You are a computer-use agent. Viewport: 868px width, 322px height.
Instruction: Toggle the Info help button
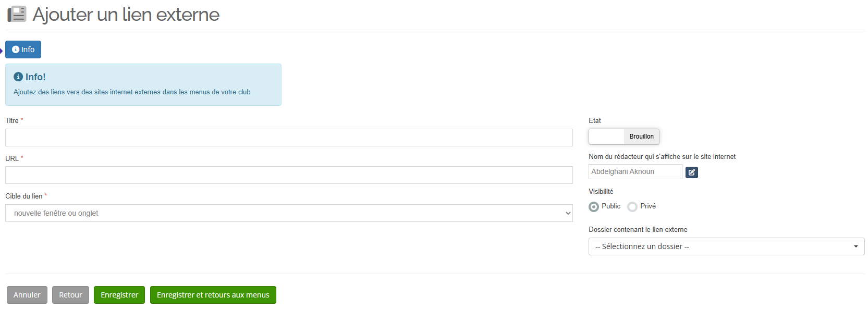click(x=23, y=49)
